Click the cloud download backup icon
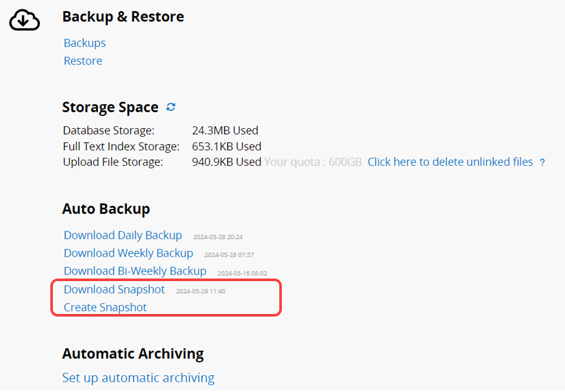 [25, 21]
